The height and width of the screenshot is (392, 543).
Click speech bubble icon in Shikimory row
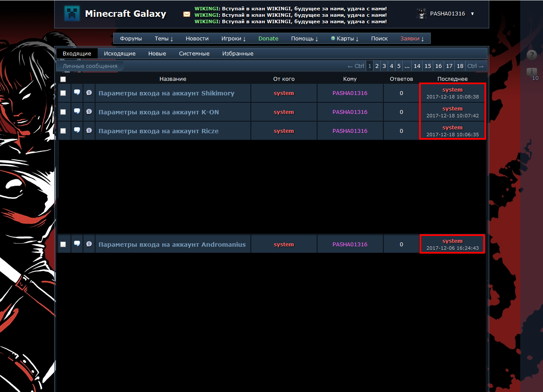point(77,92)
